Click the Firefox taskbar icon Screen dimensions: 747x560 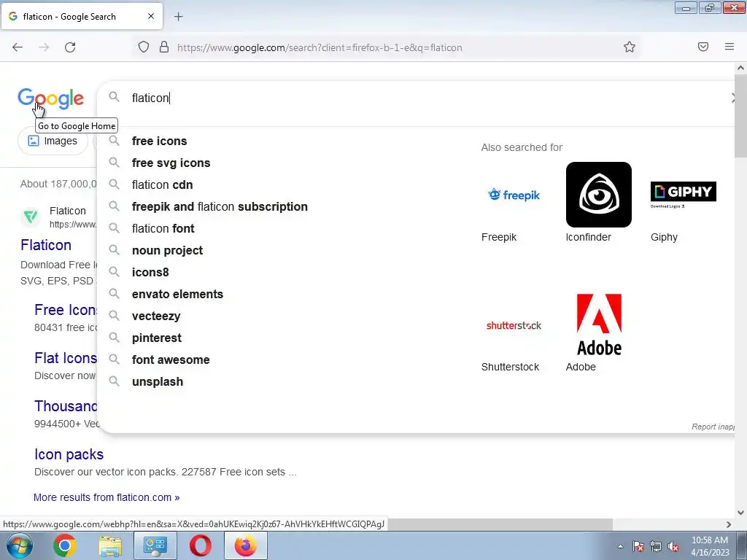pos(246,545)
